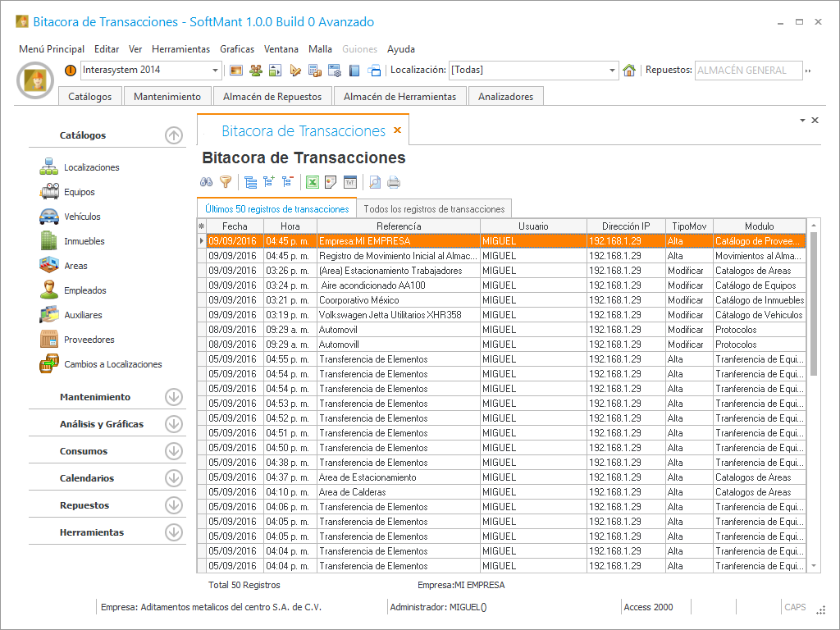
Task: Expand the Repuestos sidebar section
Action: 173,505
